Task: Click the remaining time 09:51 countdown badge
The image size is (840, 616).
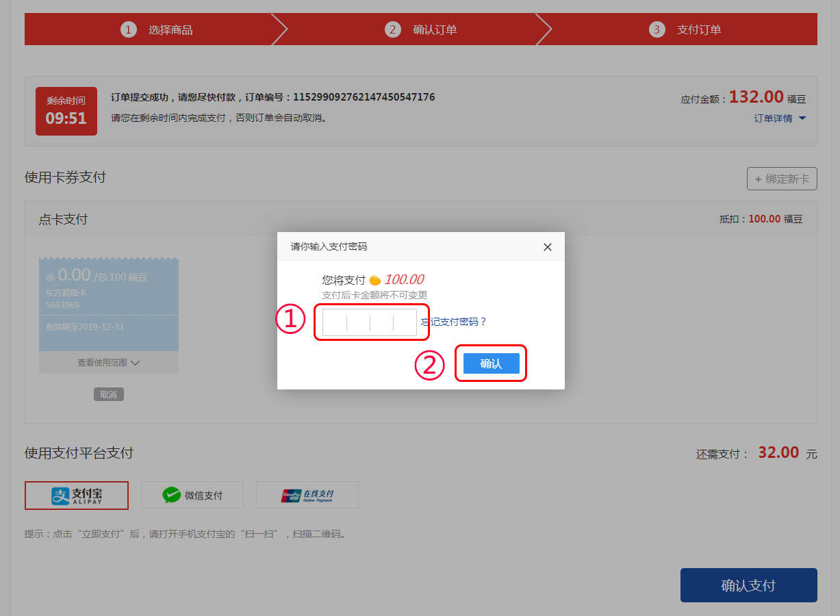Action: (66, 111)
